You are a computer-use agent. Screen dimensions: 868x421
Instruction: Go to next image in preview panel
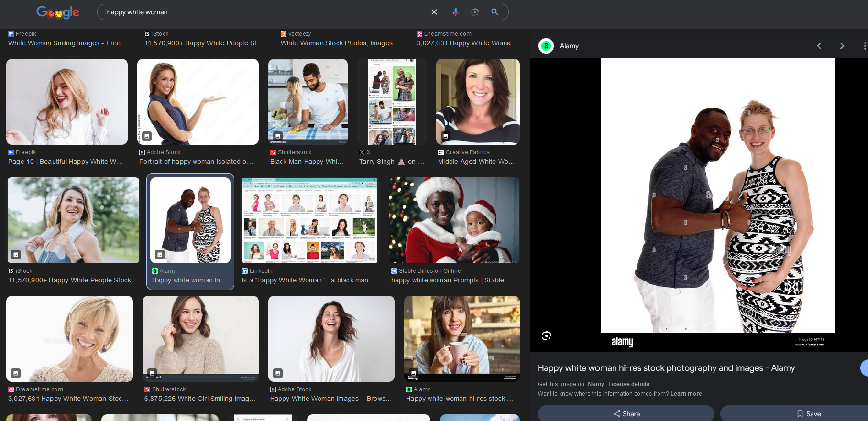[x=842, y=46]
